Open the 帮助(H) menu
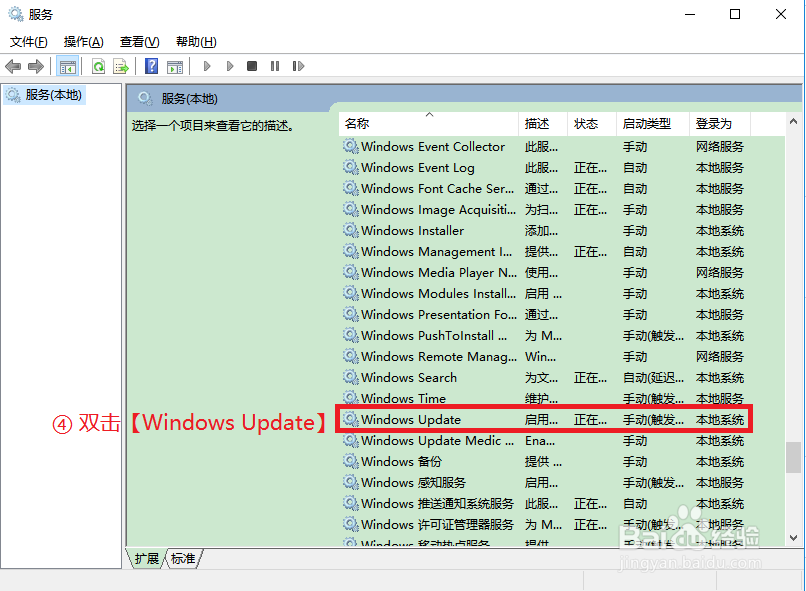The image size is (806, 591). point(196,42)
